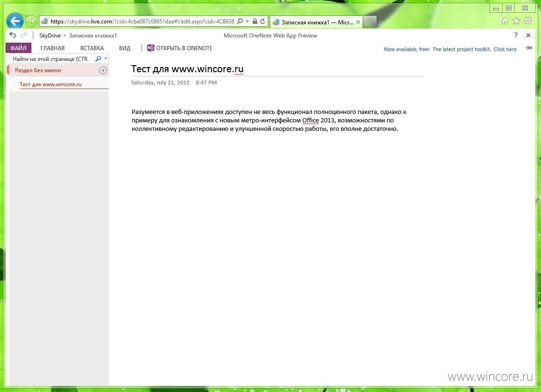Viewport: 541px width, 392px height.
Task: Click the browser Forward arrow button
Action: pyautogui.click(x=31, y=22)
